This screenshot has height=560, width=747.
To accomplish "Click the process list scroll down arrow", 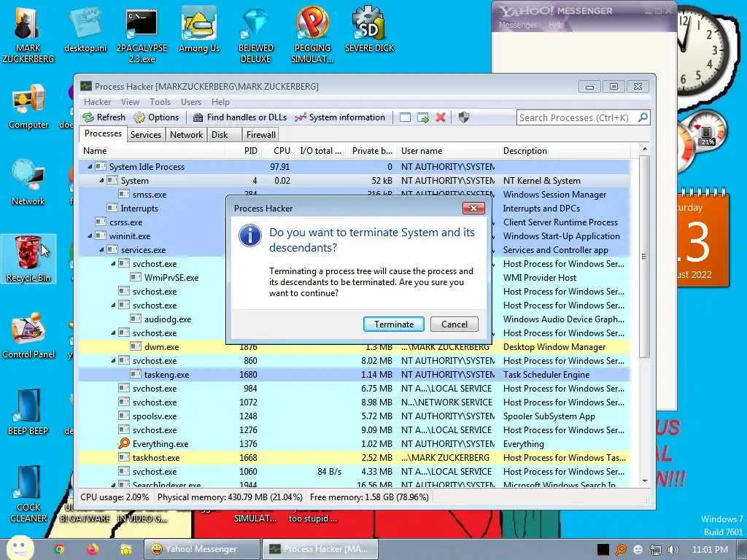I will point(645,481).
